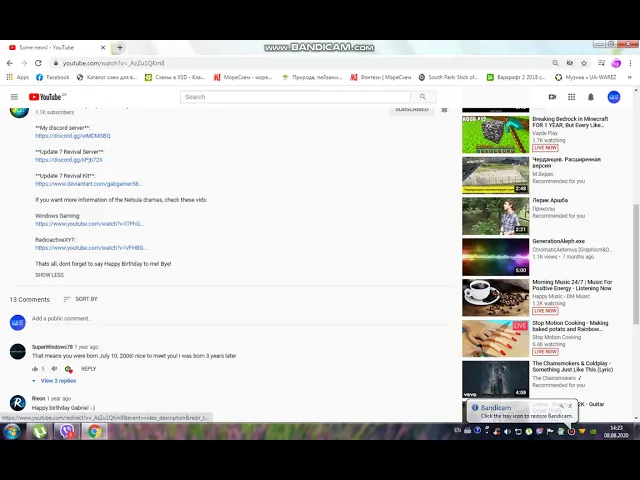Click the browser address bar URL
The height and width of the screenshot is (480, 640).
[113, 63]
